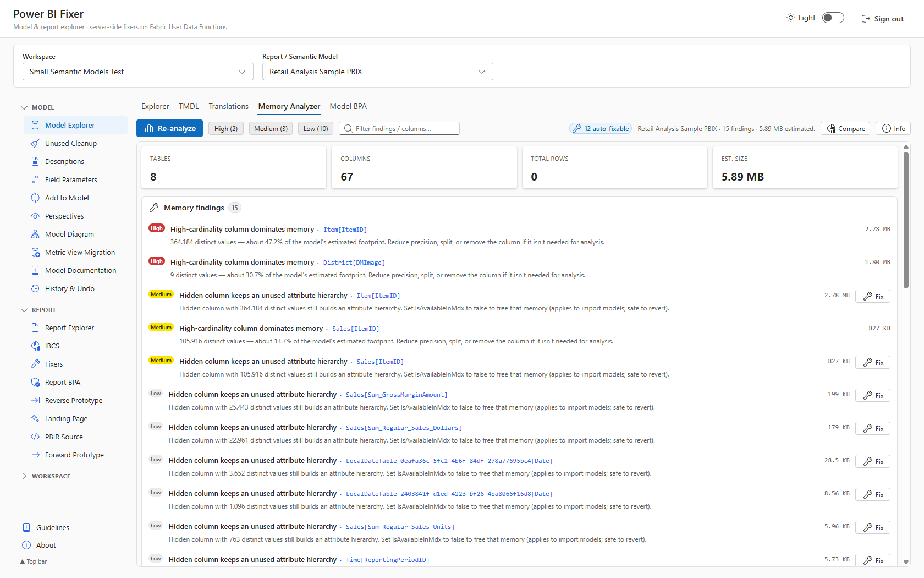Viewport: 924px width, 578px height.
Task: Open PBIR Source code icon
Action: 35,437
